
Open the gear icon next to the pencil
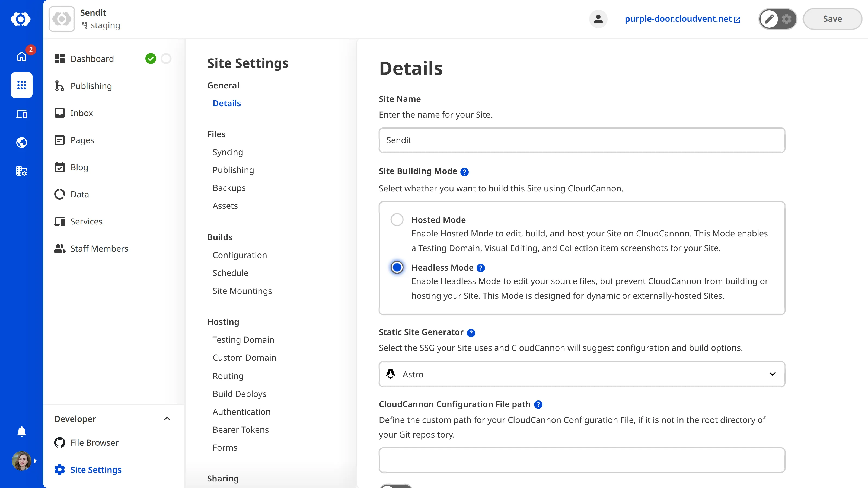786,19
